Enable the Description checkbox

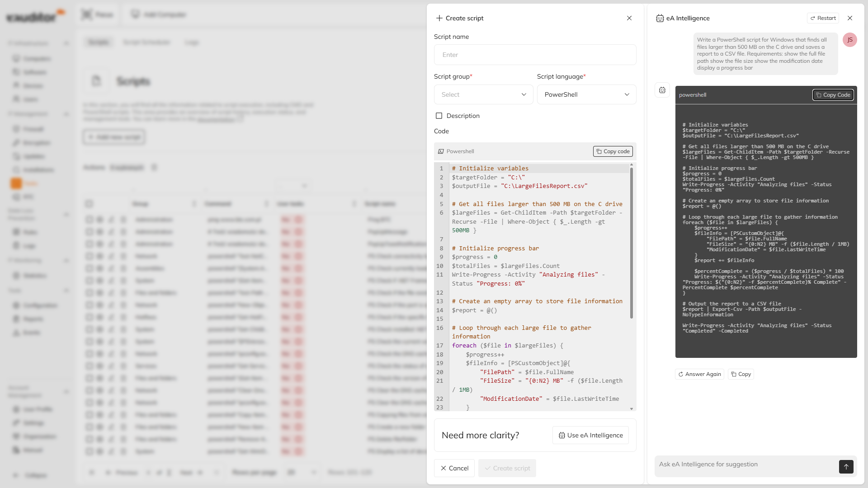point(439,116)
